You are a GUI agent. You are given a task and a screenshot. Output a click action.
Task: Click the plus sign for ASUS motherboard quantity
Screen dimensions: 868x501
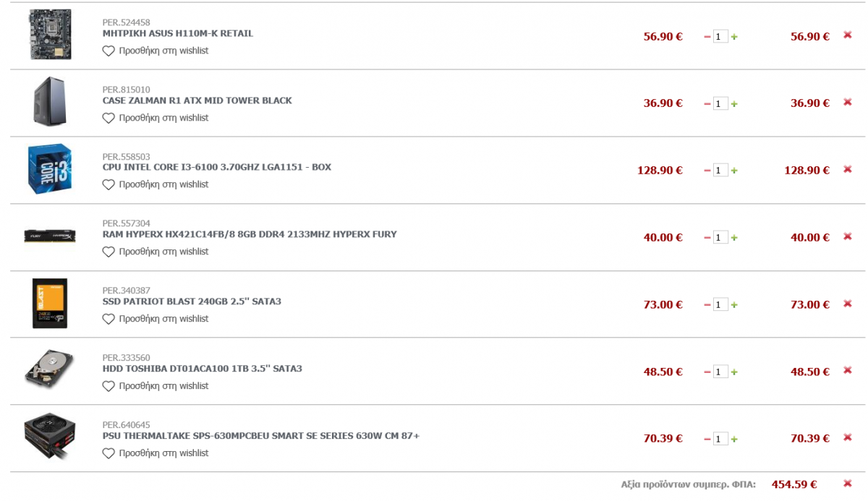734,37
